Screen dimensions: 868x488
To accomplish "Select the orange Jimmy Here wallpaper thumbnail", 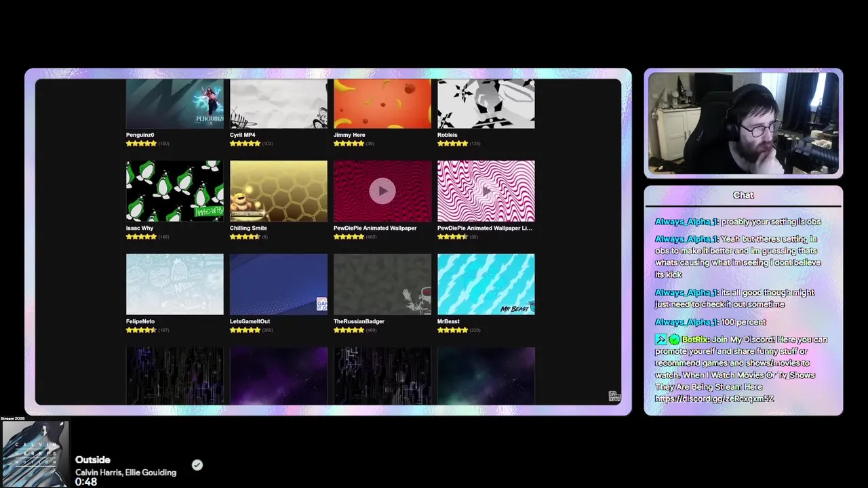I will tap(382, 104).
